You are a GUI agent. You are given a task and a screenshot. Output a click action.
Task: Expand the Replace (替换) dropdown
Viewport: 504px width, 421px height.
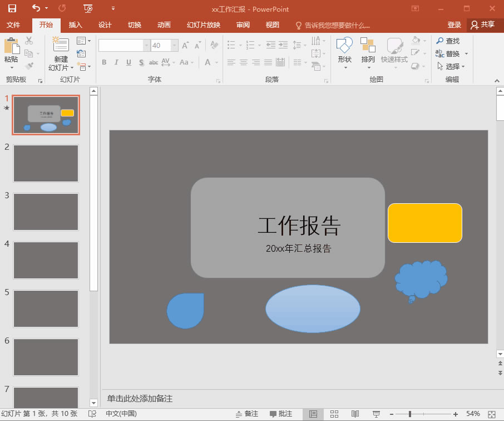(x=466, y=53)
